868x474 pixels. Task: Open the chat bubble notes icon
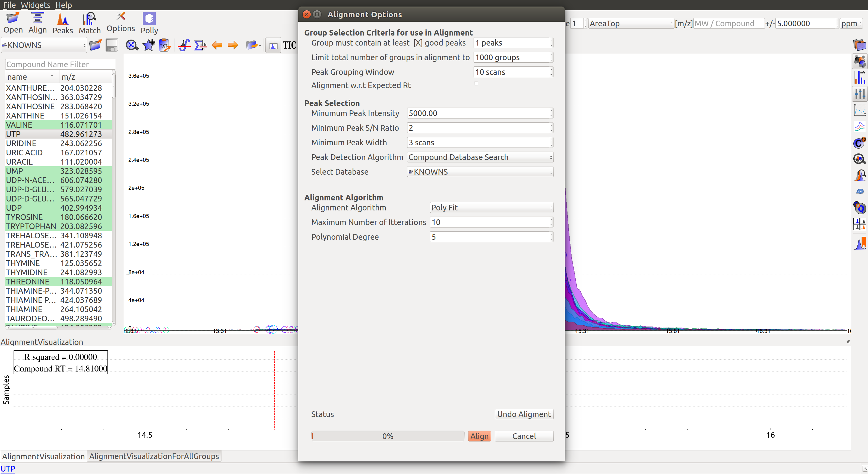pos(860,191)
